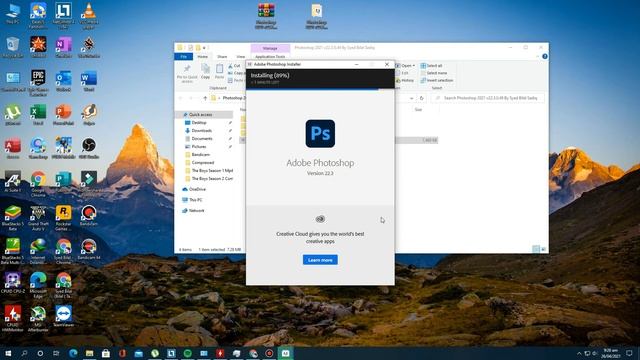The height and width of the screenshot is (360, 640).
Task: Click the Copy icon in Explorer ribbon
Action: [x=205, y=71]
